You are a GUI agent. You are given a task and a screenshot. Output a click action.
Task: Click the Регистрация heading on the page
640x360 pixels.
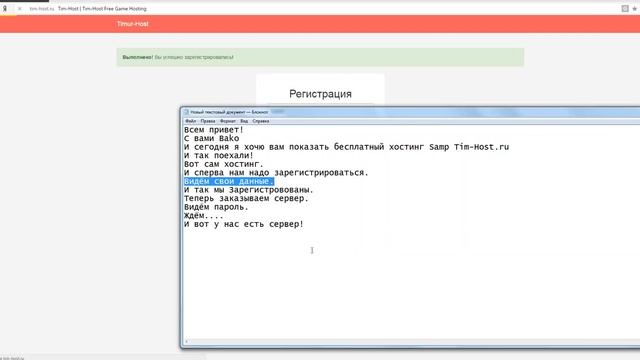(320, 94)
